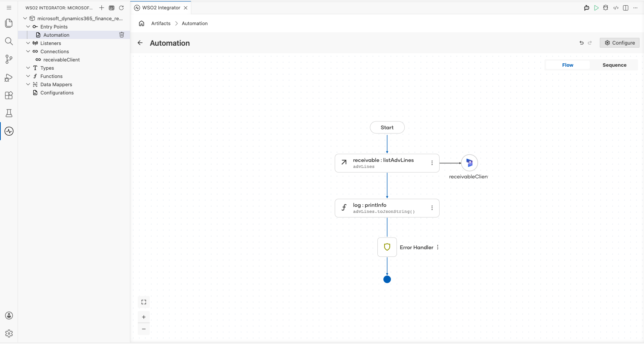The height and width of the screenshot is (344, 644).
Task: Click the Configure button
Action: [x=620, y=43]
